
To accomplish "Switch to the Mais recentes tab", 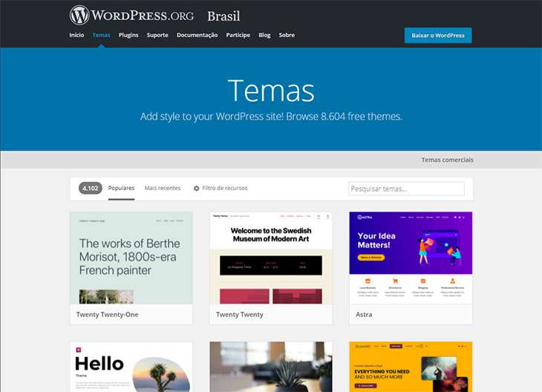I will click(163, 188).
